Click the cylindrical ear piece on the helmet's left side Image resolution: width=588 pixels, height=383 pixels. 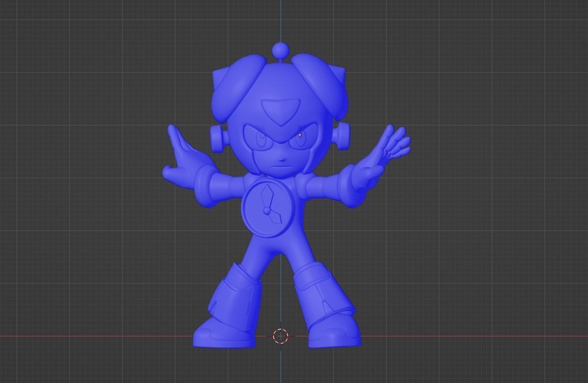point(217,138)
